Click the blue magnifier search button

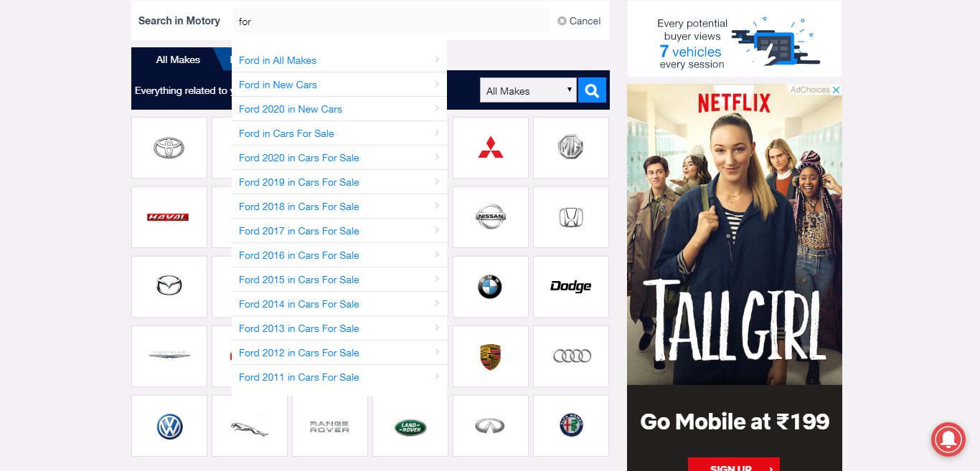pyautogui.click(x=592, y=90)
